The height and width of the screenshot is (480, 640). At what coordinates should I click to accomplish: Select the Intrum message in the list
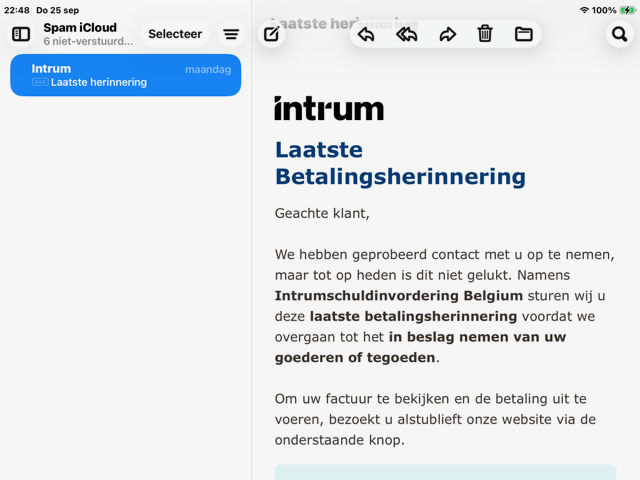click(x=126, y=75)
